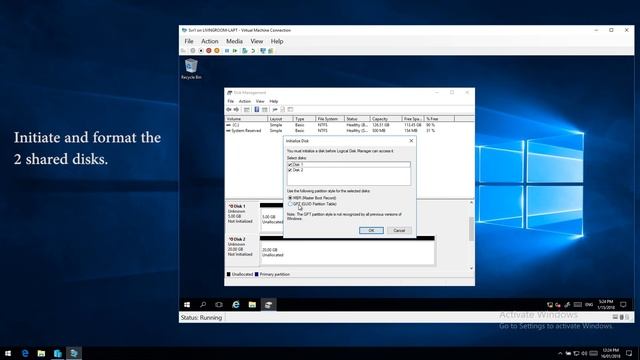This screenshot has width=640, height=360.
Task: Click the Properties page icon in Disk Management toolbar
Action: pyautogui.click(x=282, y=109)
